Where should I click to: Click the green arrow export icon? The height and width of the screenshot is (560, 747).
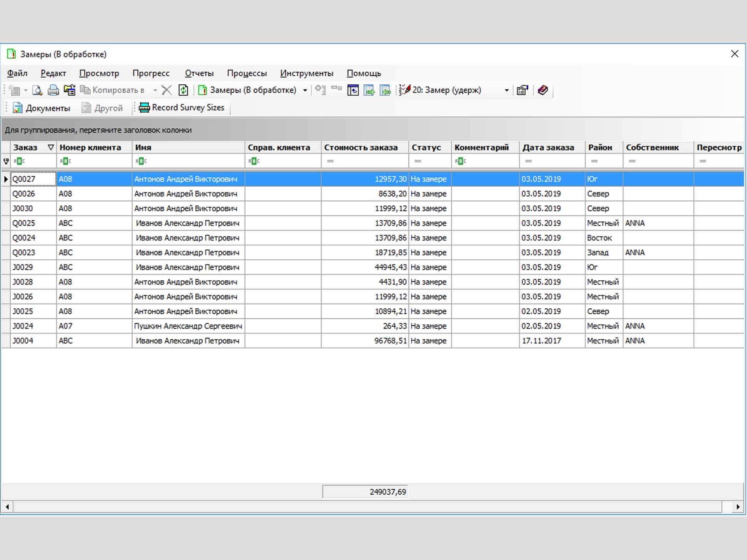click(x=369, y=90)
